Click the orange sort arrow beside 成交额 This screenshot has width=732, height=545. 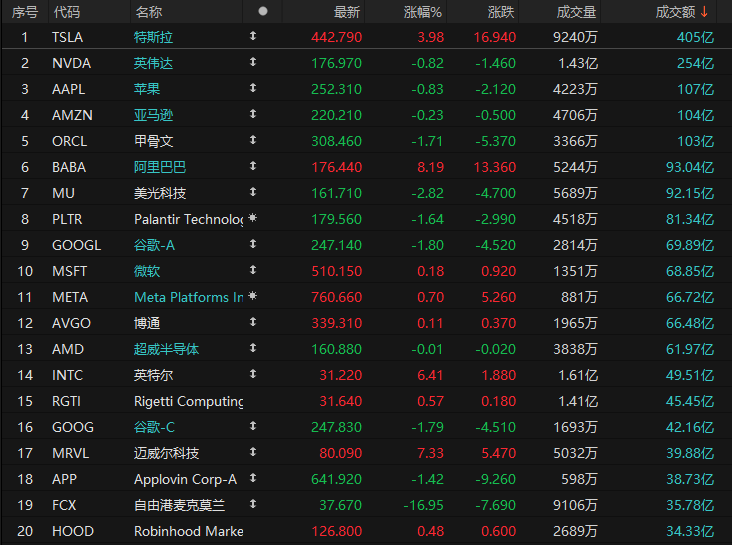point(704,12)
